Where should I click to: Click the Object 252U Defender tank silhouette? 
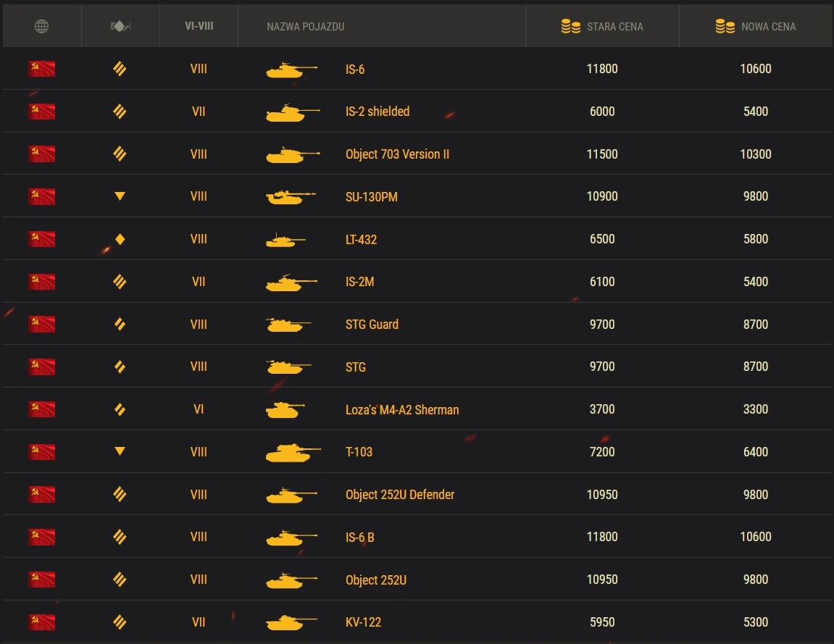(x=291, y=495)
